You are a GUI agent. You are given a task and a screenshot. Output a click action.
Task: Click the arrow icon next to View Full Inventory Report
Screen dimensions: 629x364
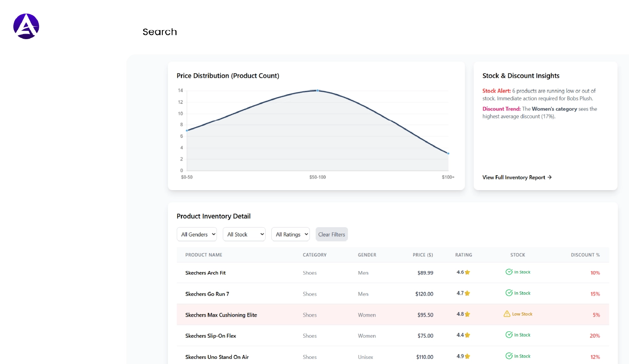click(x=550, y=177)
